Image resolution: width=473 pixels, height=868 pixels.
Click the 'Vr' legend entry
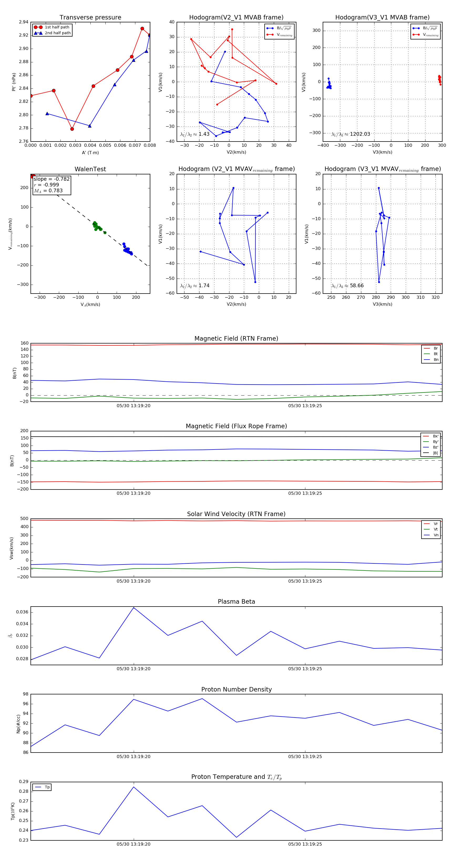click(x=431, y=524)
